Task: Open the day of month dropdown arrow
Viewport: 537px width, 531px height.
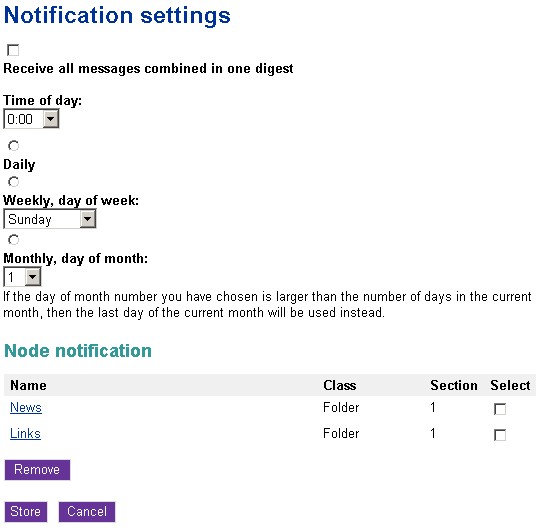Action: click(33, 277)
